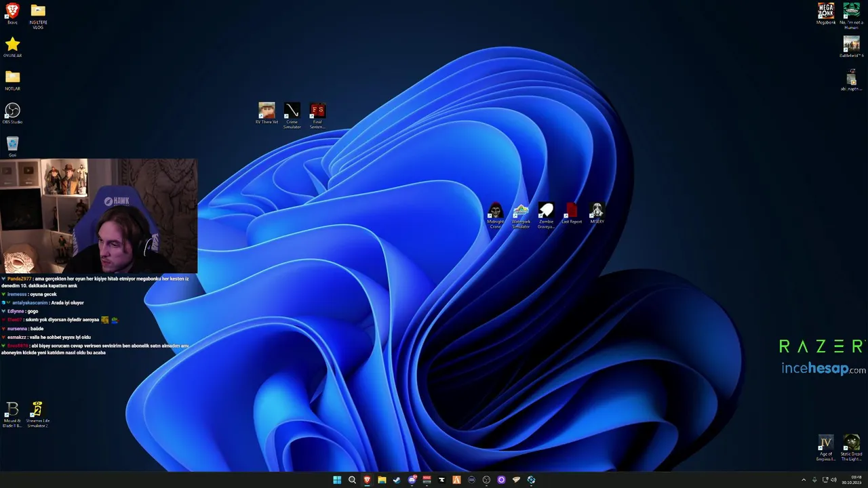Open taskbar Search magnifier
Viewport: 868px width, 488px height.
click(x=352, y=480)
